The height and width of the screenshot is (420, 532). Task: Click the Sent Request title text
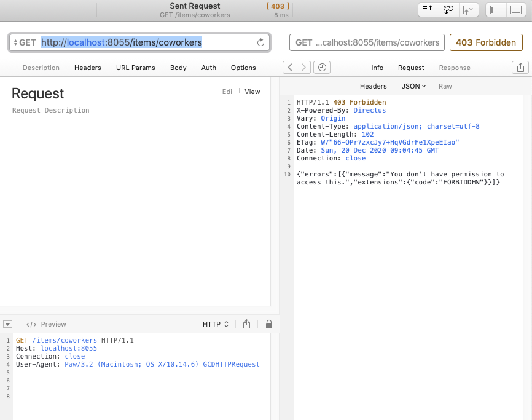(x=195, y=6)
